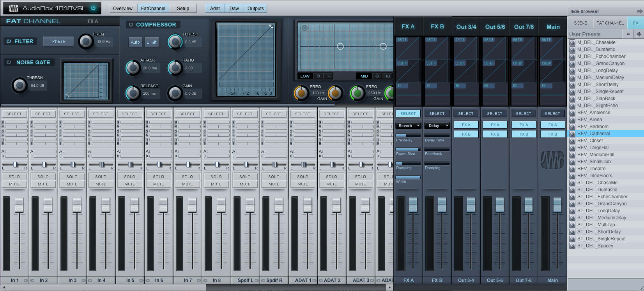This screenshot has width=644, height=291.
Task: Click the MID band FREQ knob
Action: coord(357,93)
